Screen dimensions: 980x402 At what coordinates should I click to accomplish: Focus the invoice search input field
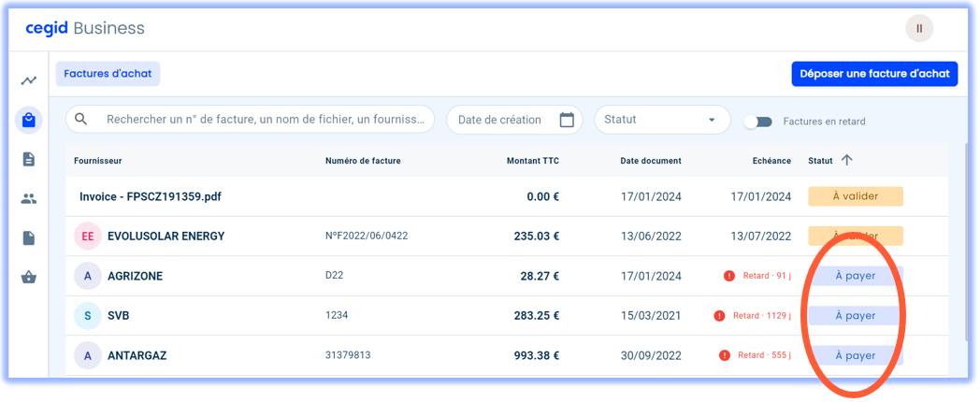coord(250,120)
